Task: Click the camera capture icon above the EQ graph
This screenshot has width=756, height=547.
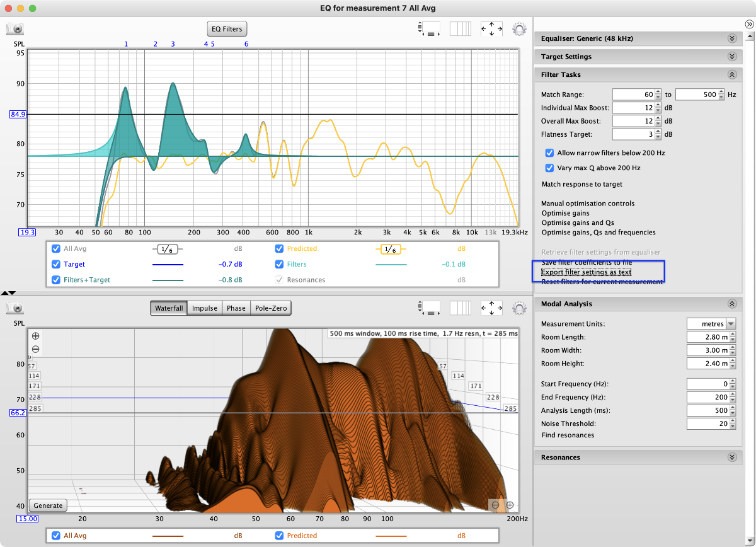Action: tap(15, 28)
